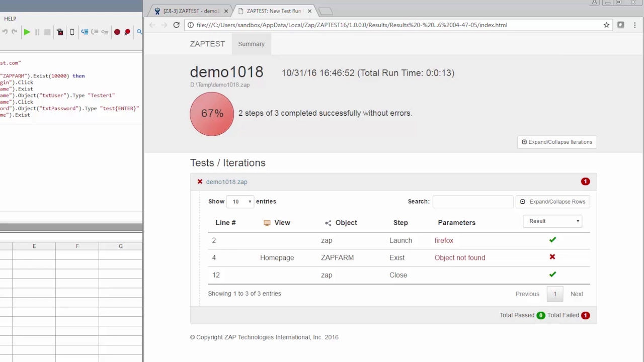Click the Total Passed green badge
This screenshot has height=362, width=644.
click(541, 315)
